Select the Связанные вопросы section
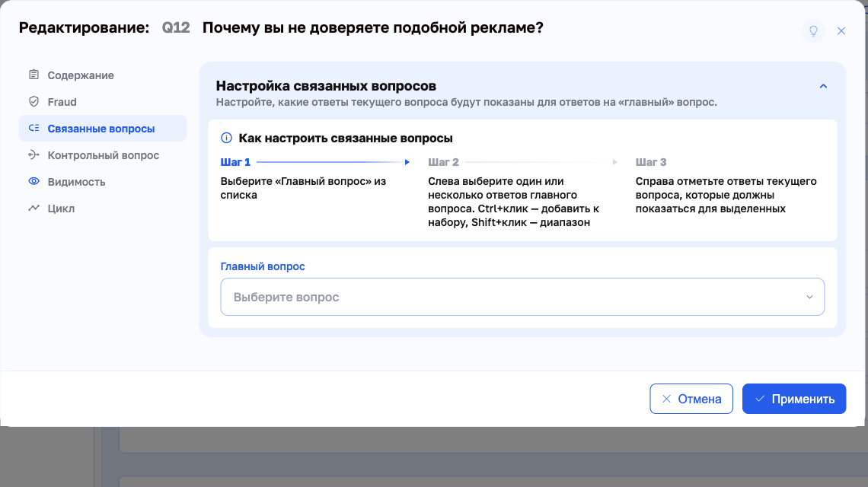 click(x=103, y=129)
